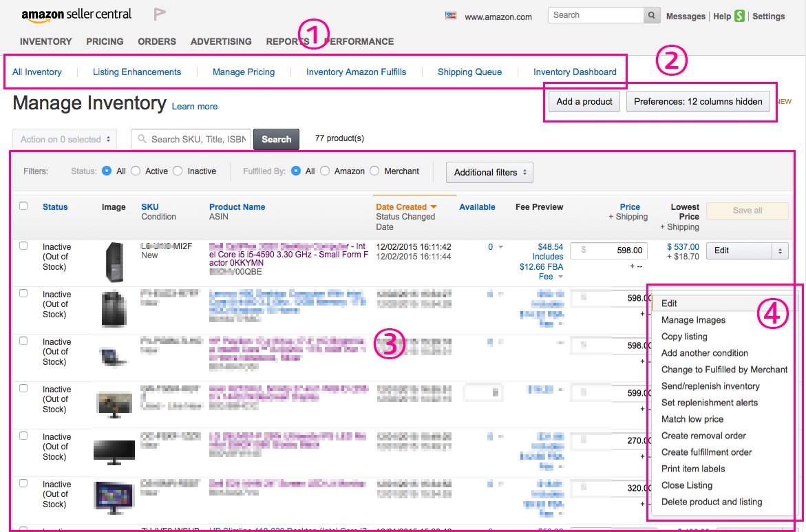Click the US flag marketplace icon
This screenshot has width=806, height=532.
click(451, 16)
